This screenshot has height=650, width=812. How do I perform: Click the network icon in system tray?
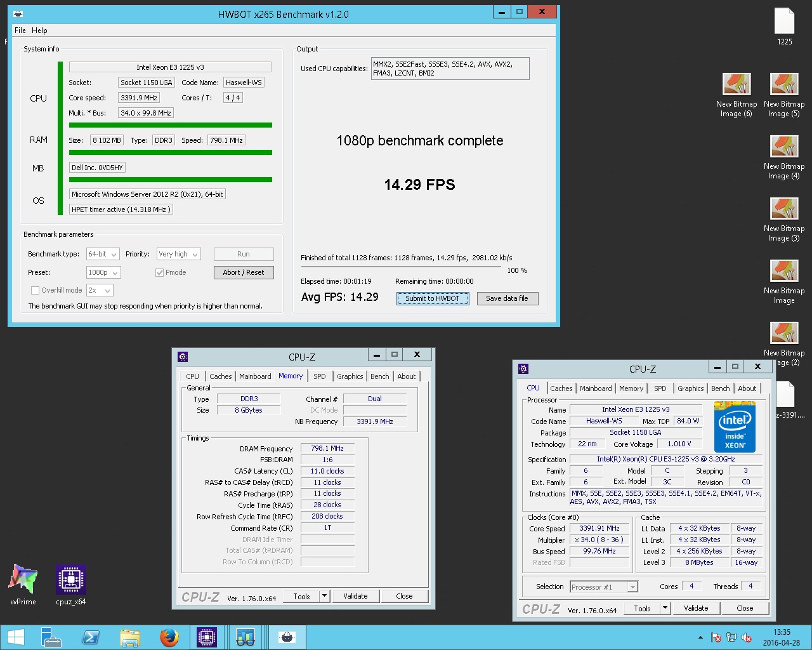(x=731, y=638)
